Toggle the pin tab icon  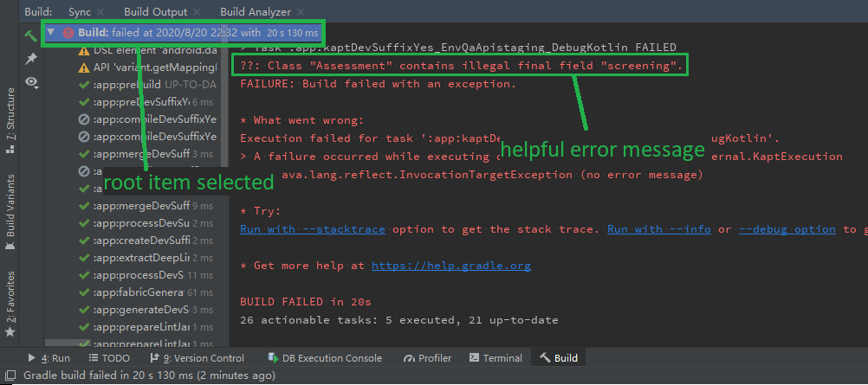tap(31, 59)
